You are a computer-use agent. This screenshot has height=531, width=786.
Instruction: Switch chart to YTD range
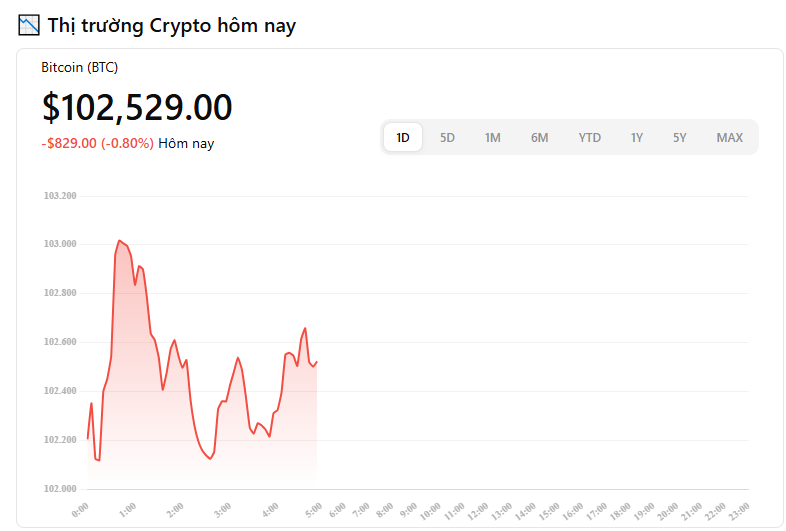pos(589,138)
